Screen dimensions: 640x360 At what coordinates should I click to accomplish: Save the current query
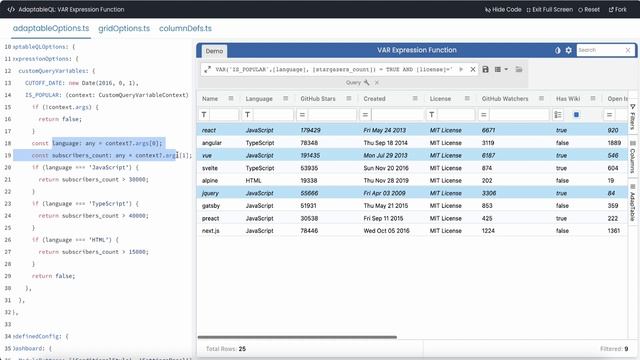pos(485,69)
